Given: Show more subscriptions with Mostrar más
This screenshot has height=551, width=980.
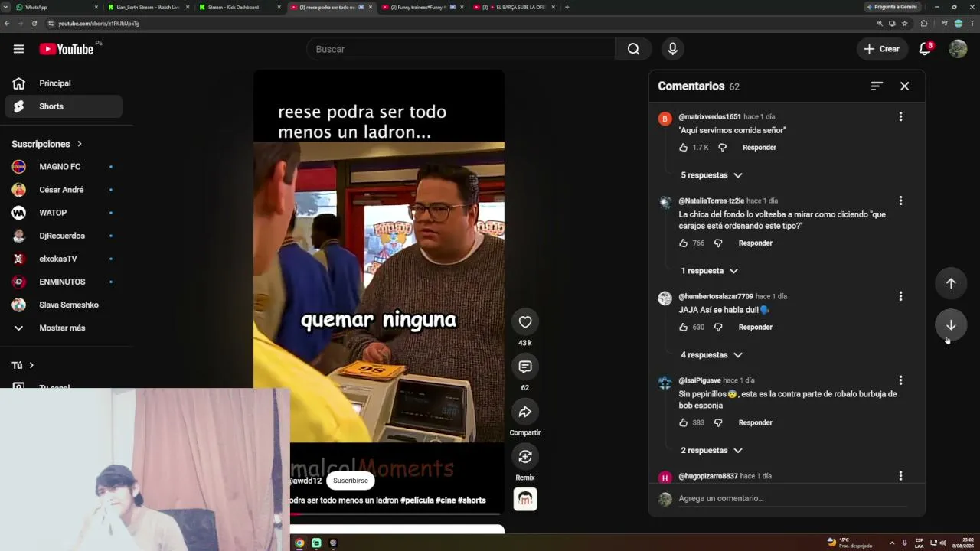Looking at the screenshot, I should click(64, 328).
